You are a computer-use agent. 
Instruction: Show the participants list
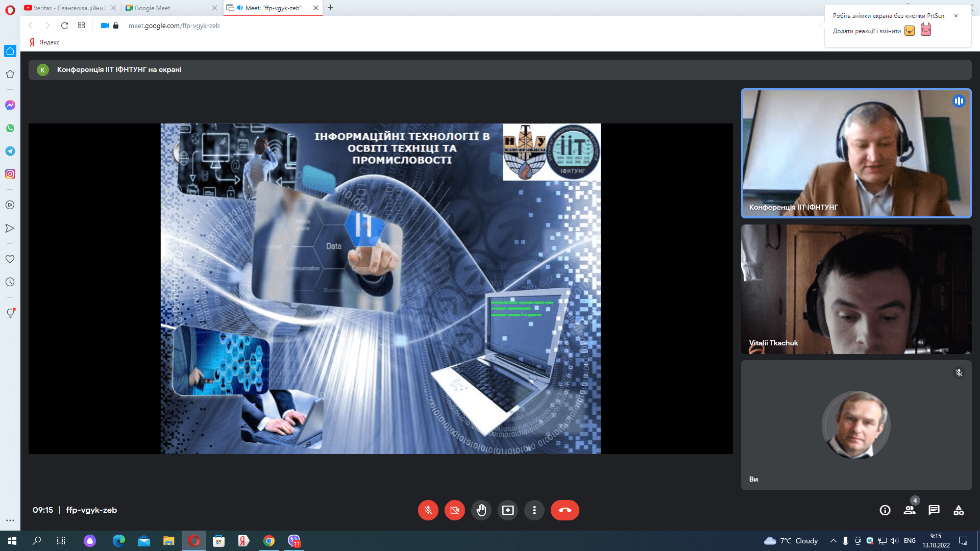click(x=909, y=510)
